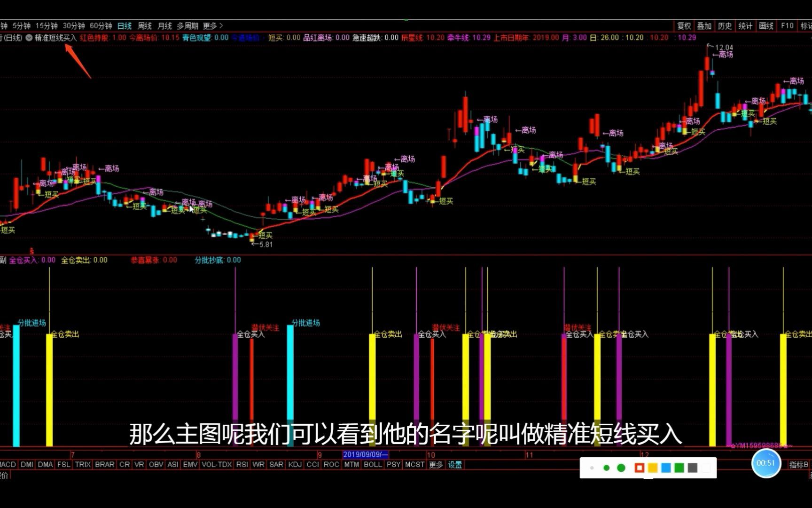
Task: Select the white square in the annotation toolbar
Action: (x=705, y=468)
